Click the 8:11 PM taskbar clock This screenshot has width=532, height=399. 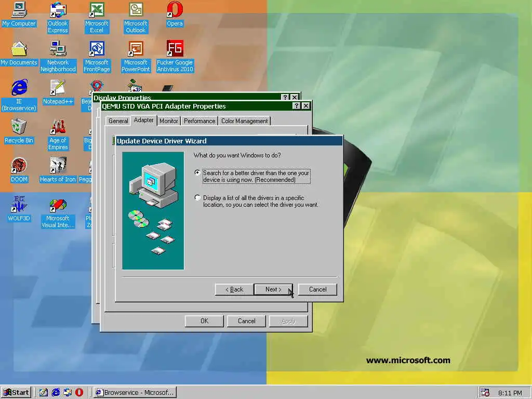(510, 393)
